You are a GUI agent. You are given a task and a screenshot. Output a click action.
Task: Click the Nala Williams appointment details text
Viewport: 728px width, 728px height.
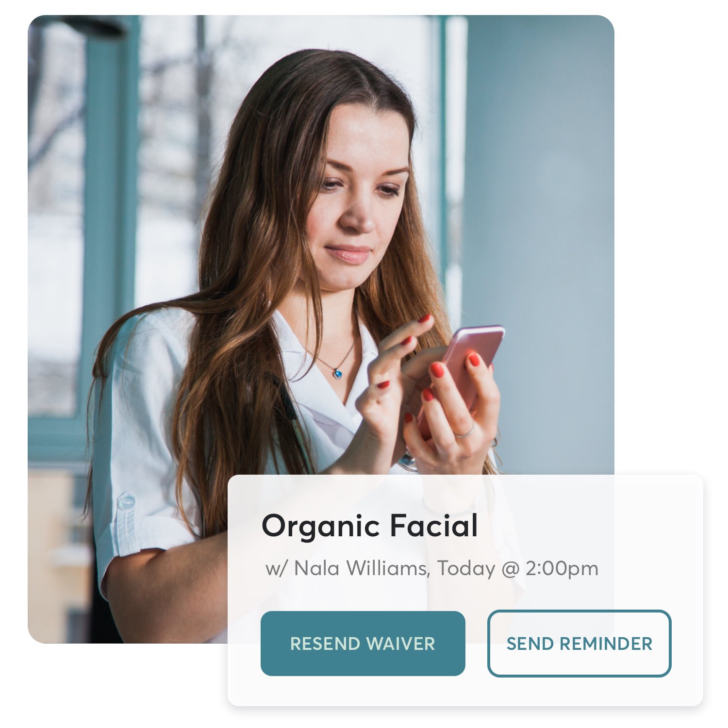[x=431, y=568]
